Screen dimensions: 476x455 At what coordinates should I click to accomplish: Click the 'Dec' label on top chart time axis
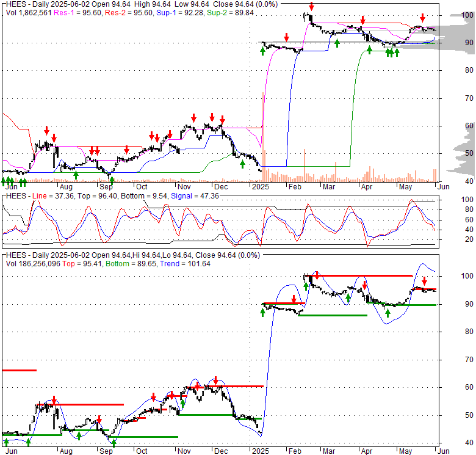click(x=221, y=187)
